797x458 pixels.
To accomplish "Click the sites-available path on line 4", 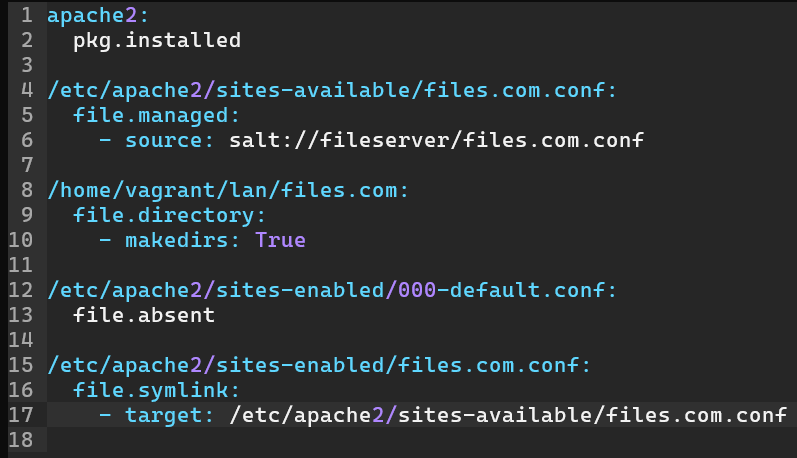I will click(x=332, y=91).
